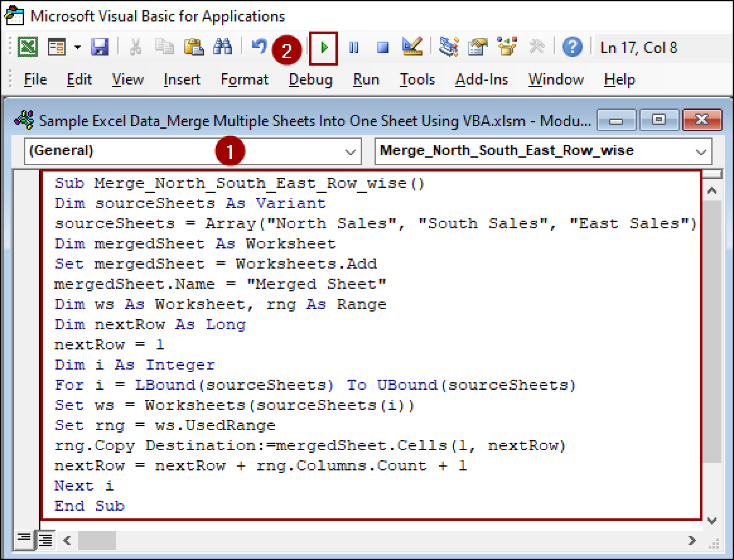The image size is (734, 560).
Task: Open the Object Browser icon
Action: tap(506, 47)
